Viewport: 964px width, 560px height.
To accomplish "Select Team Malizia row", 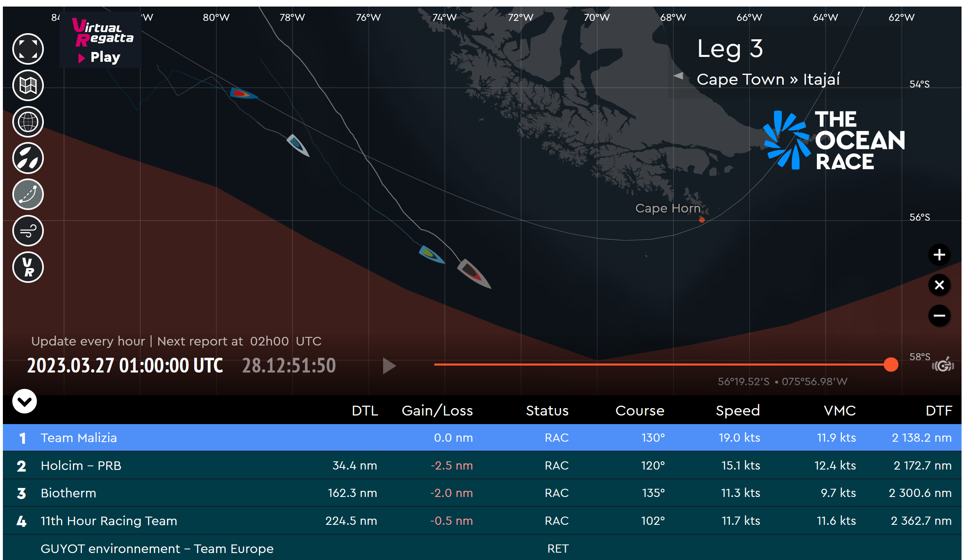I will click(x=482, y=438).
